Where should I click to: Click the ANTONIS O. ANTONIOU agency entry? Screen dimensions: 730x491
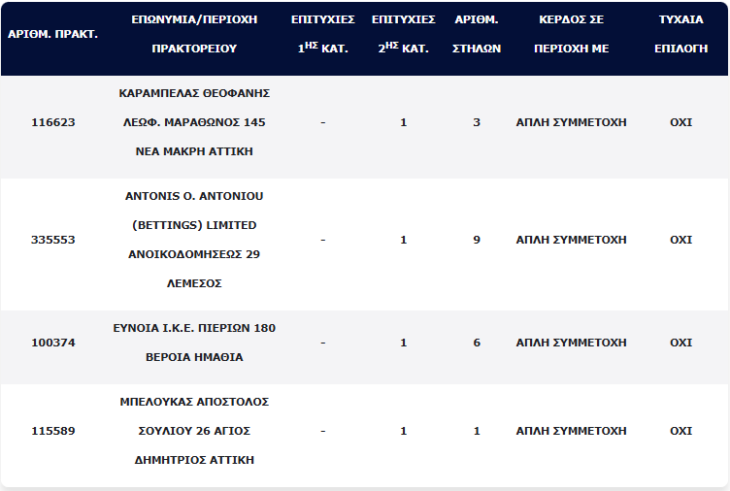coord(195,196)
